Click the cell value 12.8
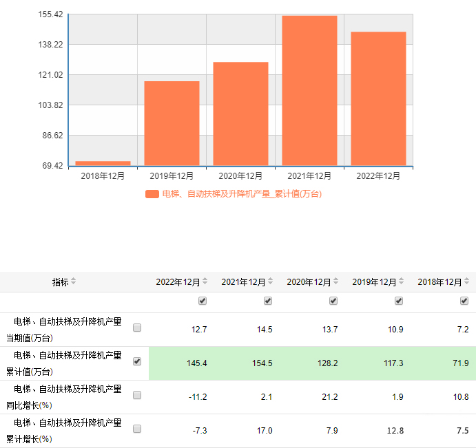This screenshot has height=448, width=476. (x=395, y=430)
